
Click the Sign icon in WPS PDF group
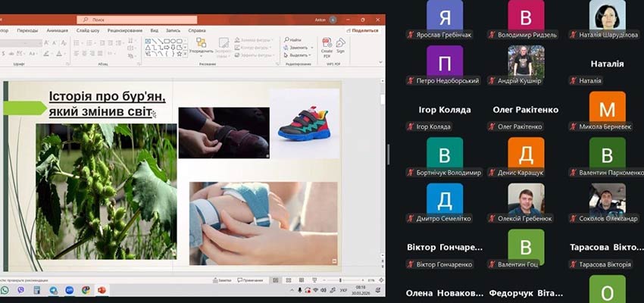(340, 45)
